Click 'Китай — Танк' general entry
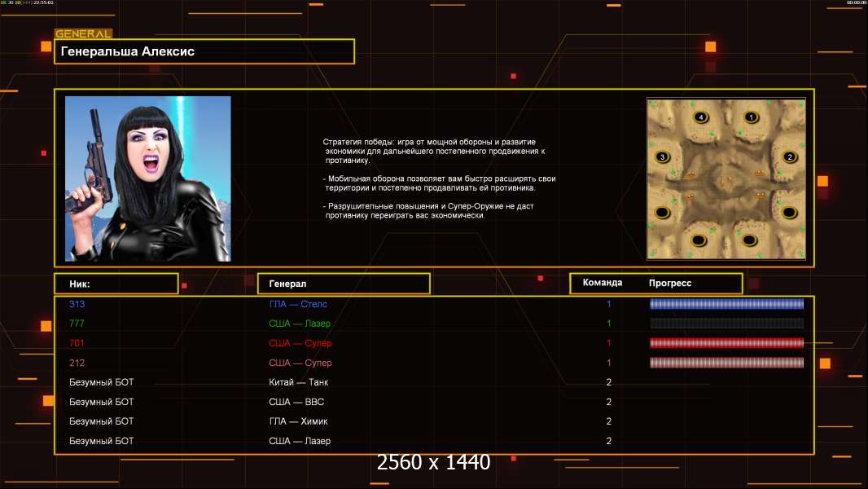 click(298, 382)
